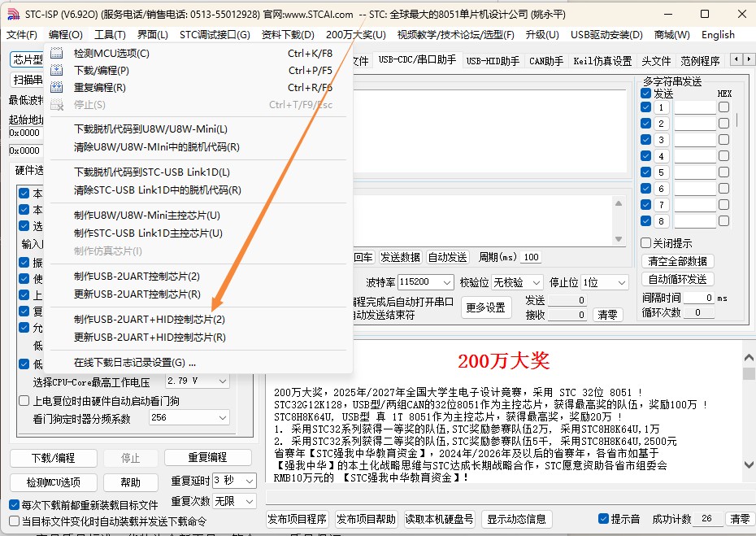Switch to Keil仿真设置 tab
The image size is (756, 536).
pos(602,61)
